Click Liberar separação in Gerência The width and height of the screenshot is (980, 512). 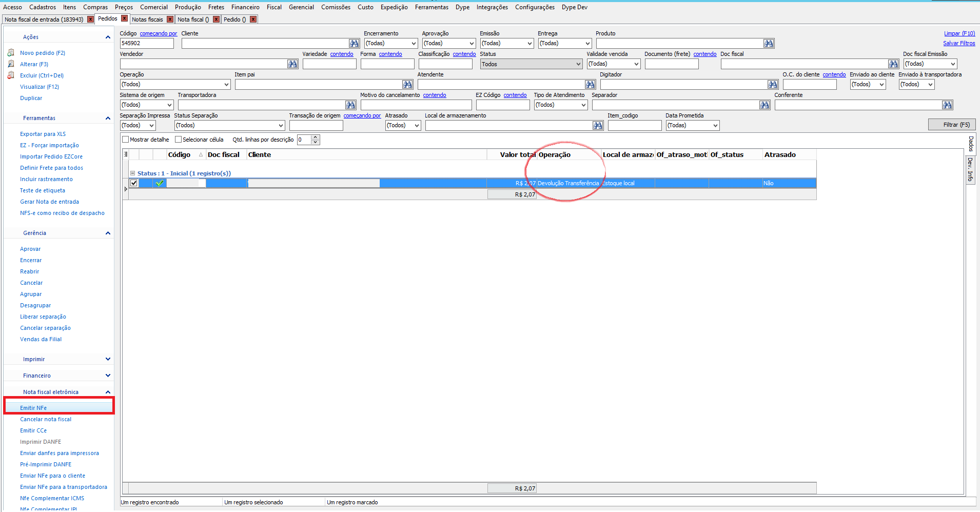43,317
